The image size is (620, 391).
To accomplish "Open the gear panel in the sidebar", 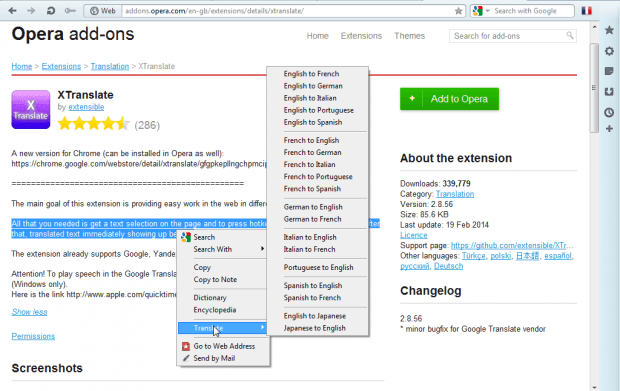I will [x=609, y=51].
